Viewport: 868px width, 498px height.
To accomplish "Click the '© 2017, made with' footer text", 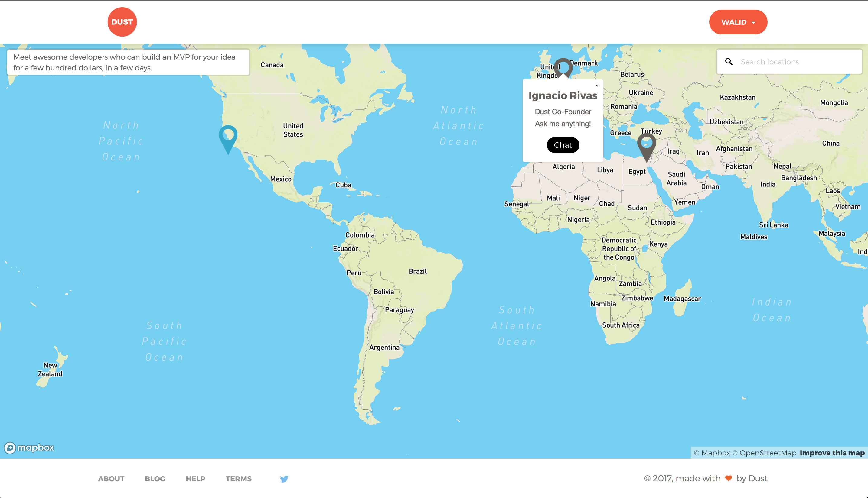I will coord(682,478).
